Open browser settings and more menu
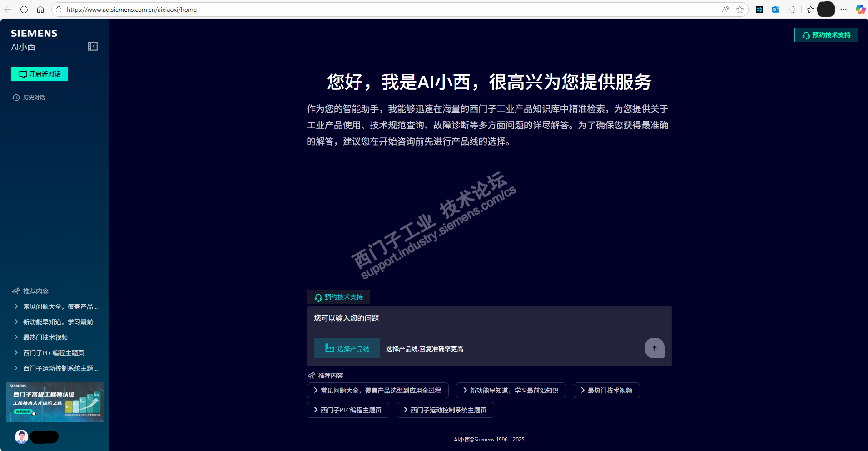Screen dimensions: 868x451 (843, 10)
